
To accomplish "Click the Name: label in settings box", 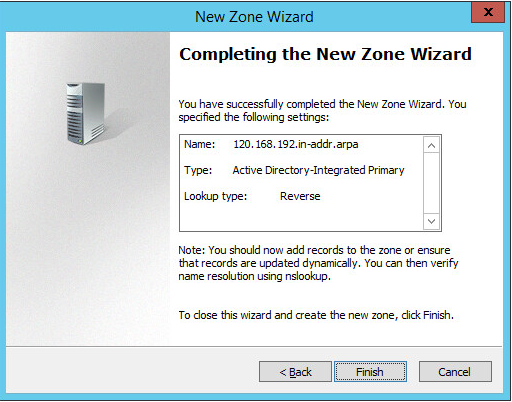I will click(x=200, y=144).
